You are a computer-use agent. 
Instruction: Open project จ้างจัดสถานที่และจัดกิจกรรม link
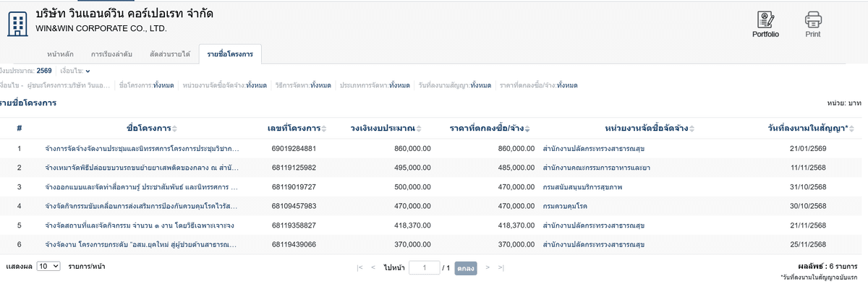coord(140,225)
